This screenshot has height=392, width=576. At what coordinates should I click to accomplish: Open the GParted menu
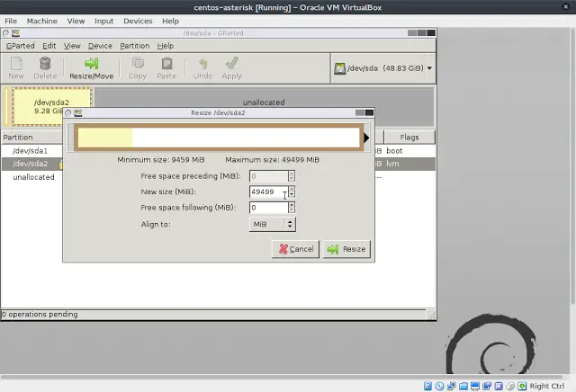pyautogui.click(x=20, y=46)
